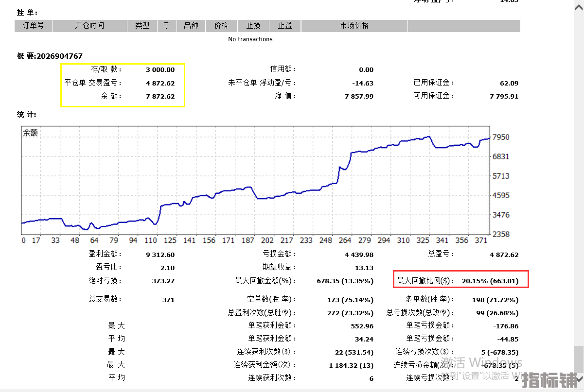Click the 止损 column header
584x392 pixels.
(253, 26)
